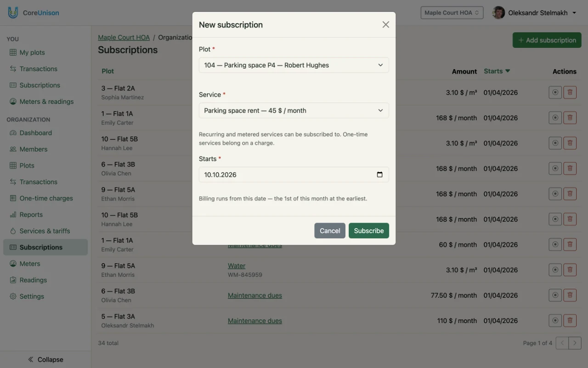Image resolution: width=588 pixels, height=368 pixels.
Task: Open the Maple Court HOA organization switcher
Action: pos(452,13)
